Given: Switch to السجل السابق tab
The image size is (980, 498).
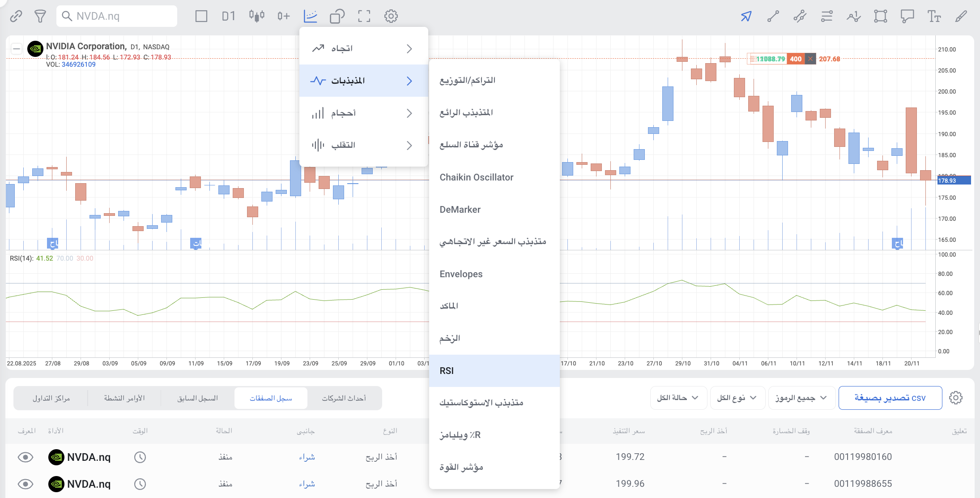Looking at the screenshot, I should click(x=197, y=398).
